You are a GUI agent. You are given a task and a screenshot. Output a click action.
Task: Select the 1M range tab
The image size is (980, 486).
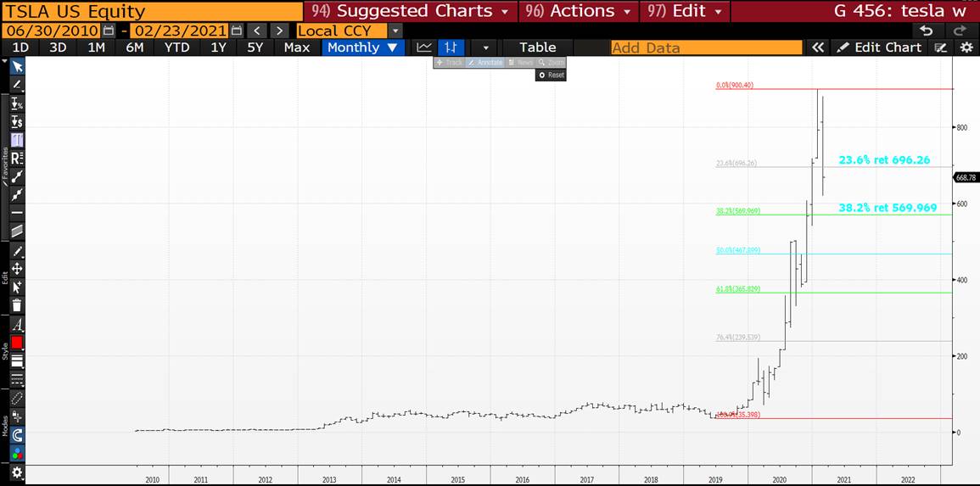(96, 47)
